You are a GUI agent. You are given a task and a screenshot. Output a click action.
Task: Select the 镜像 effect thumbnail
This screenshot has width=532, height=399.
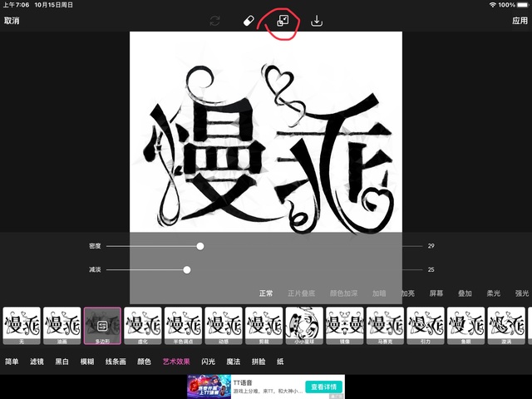point(345,325)
